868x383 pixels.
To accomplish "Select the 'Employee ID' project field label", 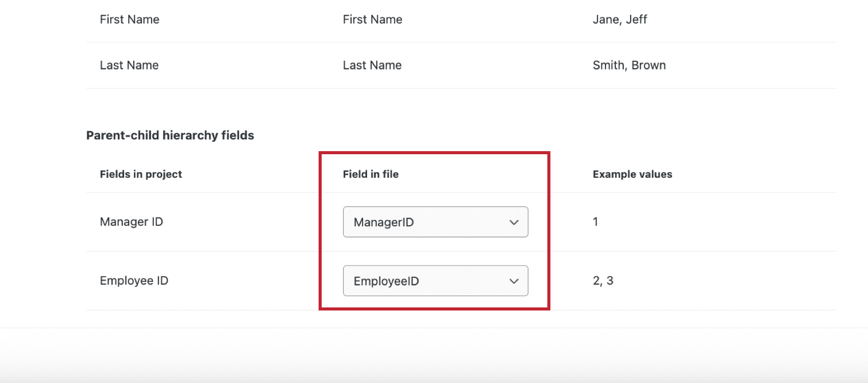I will (134, 280).
